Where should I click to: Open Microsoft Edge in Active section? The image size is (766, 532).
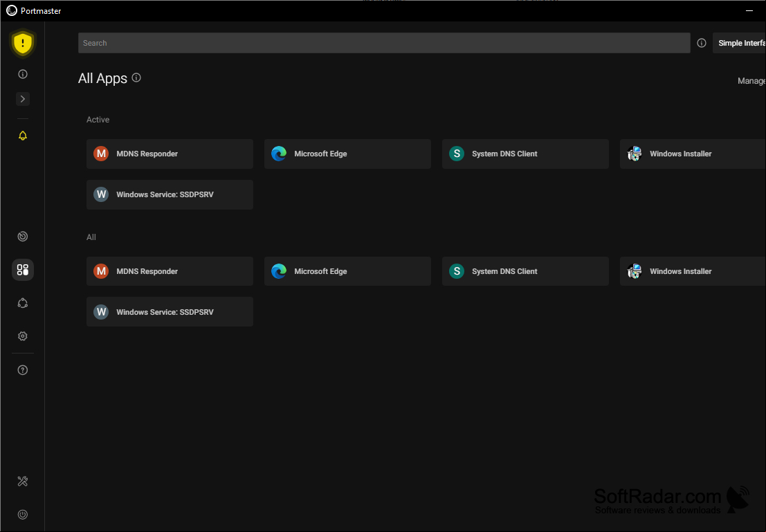click(348, 154)
